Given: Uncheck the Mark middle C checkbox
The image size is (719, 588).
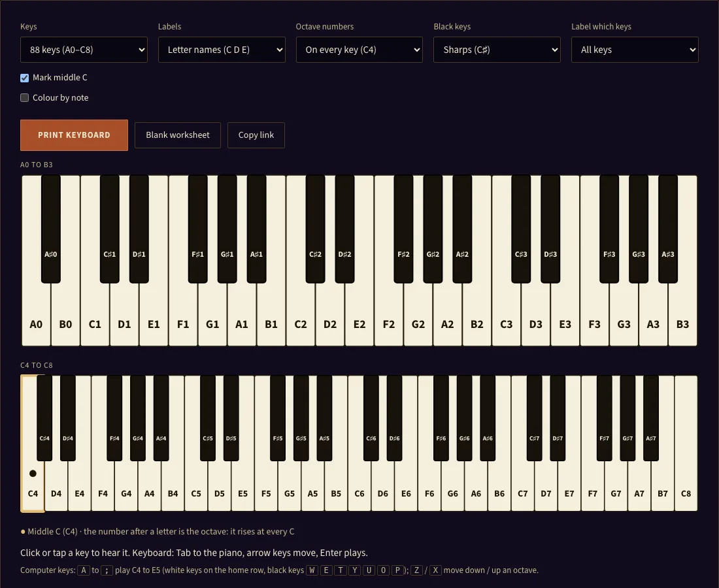Looking at the screenshot, I should tap(25, 78).
